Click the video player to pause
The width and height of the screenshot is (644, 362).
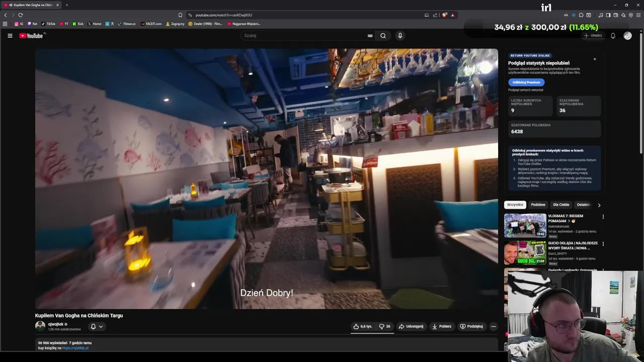pos(267,178)
